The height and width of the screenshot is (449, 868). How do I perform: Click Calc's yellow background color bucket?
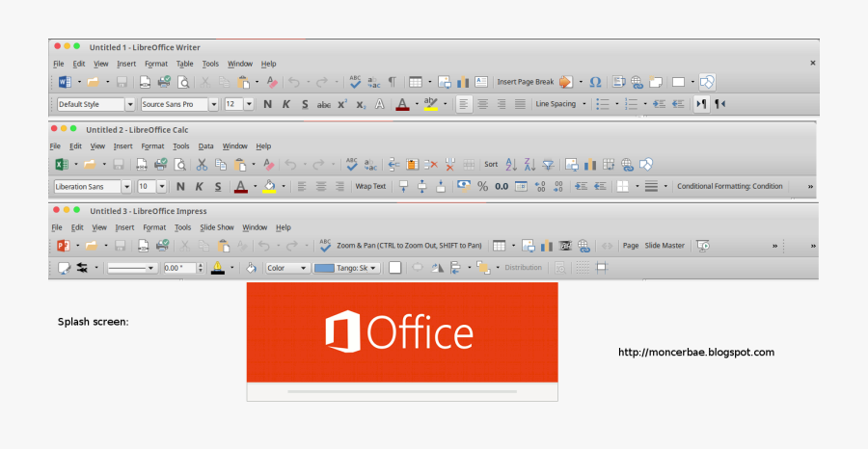tap(270, 186)
